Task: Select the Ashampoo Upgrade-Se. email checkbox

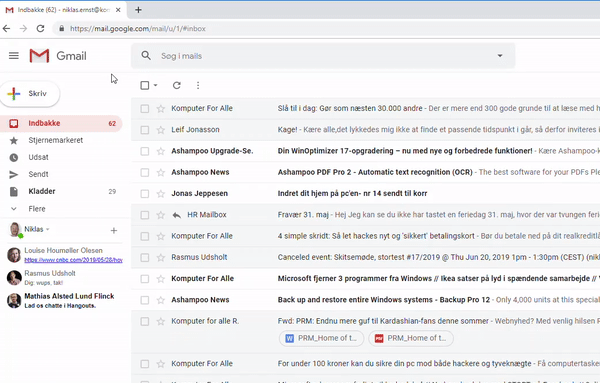Action: 145,152
